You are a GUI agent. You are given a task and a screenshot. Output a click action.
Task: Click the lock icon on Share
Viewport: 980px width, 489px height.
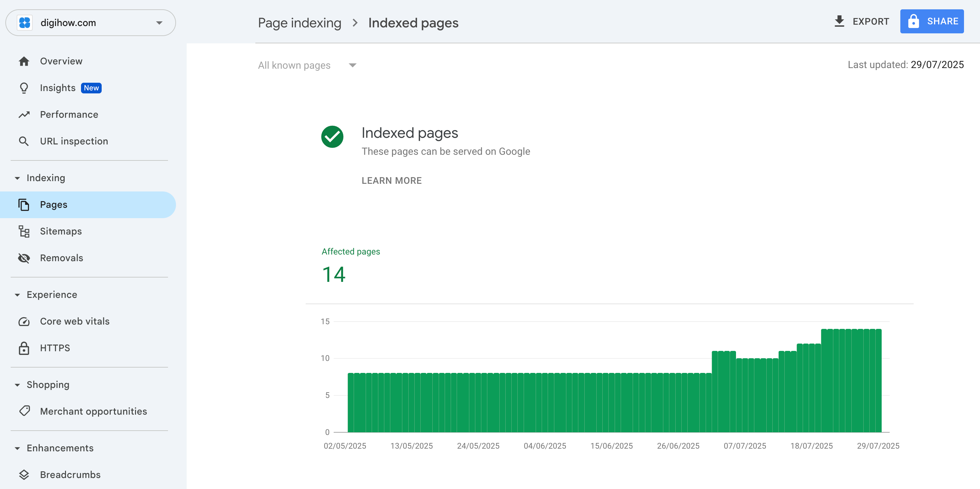click(x=913, y=21)
